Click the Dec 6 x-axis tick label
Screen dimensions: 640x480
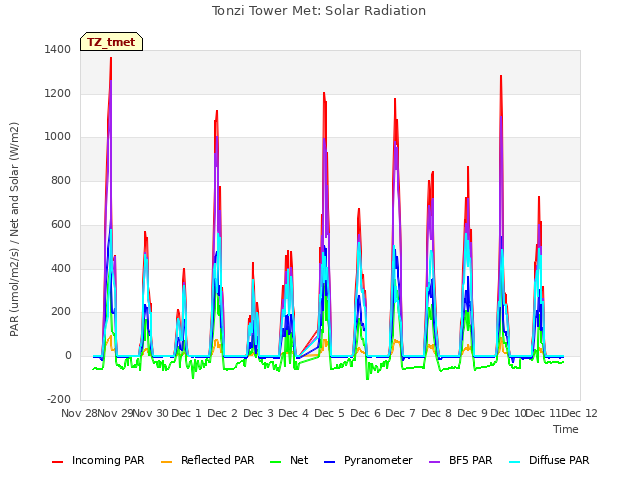click(x=365, y=413)
